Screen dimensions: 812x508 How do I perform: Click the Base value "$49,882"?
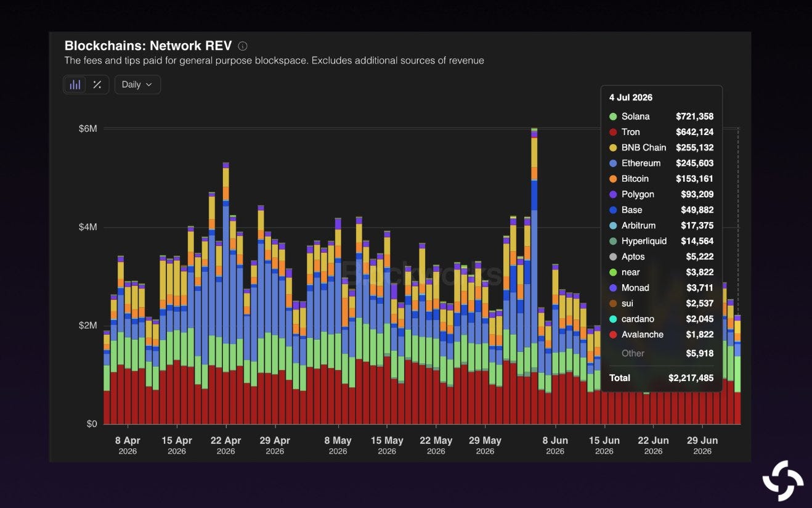(697, 210)
